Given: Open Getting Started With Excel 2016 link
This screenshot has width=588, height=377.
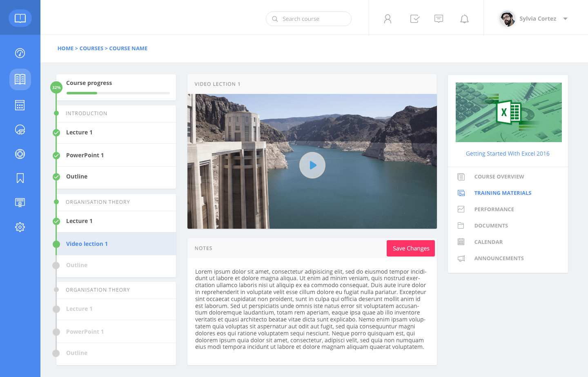Looking at the screenshot, I should coord(508,154).
